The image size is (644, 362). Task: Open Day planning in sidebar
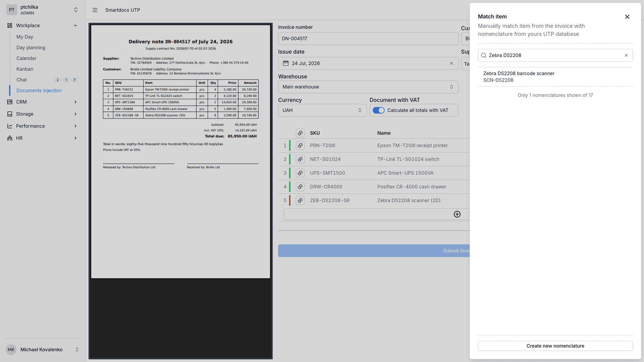(31, 47)
